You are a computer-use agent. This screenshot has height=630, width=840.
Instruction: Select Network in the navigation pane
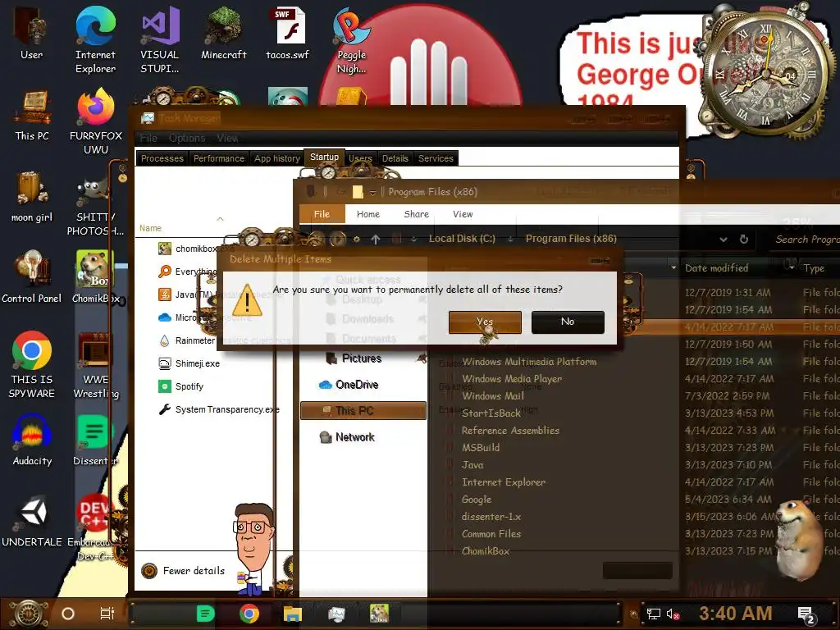(x=347, y=437)
